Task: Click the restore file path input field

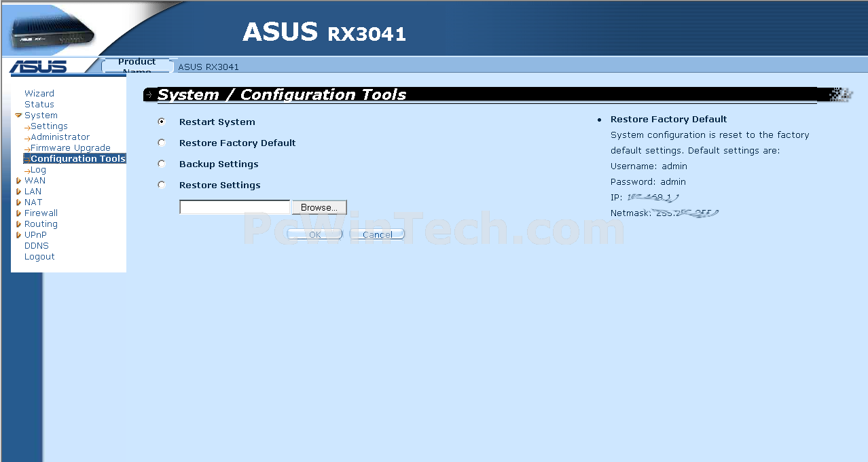Action: tap(235, 207)
